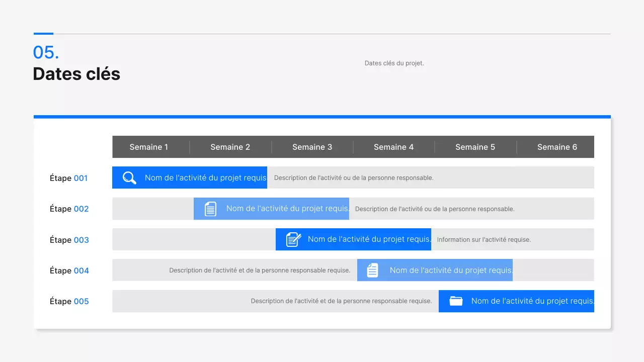Select the pen edit icon on Étape 003
Image resolution: width=644 pixels, height=362 pixels.
pyautogui.click(x=292, y=239)
